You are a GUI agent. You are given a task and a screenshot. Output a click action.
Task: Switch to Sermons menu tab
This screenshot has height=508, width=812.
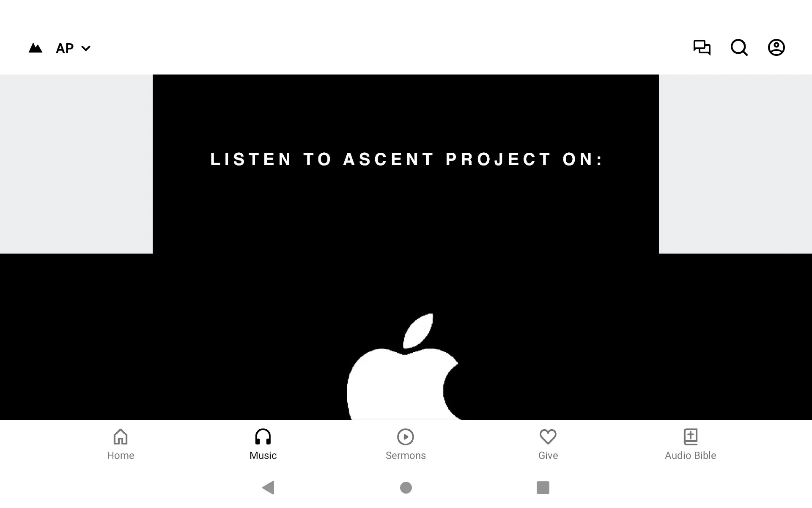406,443
